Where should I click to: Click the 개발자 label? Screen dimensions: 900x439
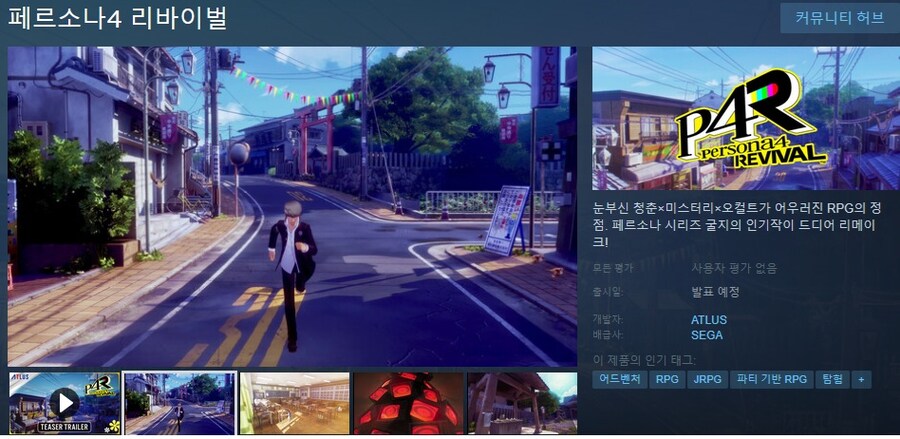tap(608, 320)
